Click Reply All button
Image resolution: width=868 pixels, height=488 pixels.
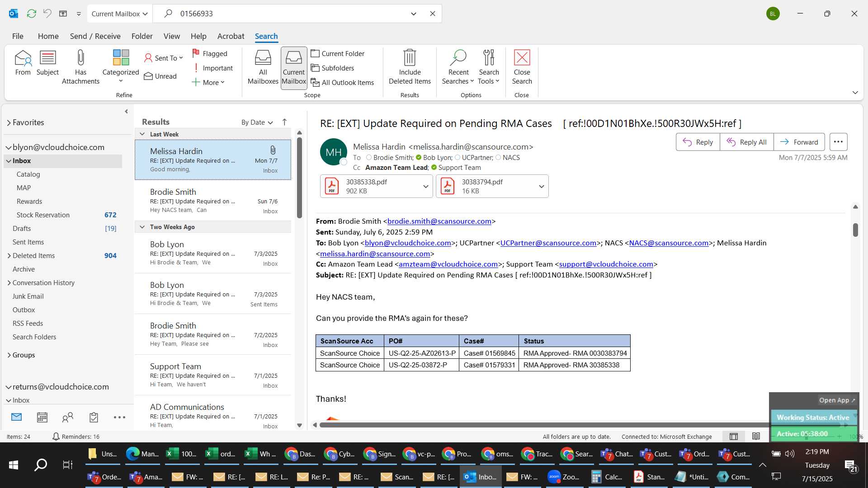coord(746,142)
